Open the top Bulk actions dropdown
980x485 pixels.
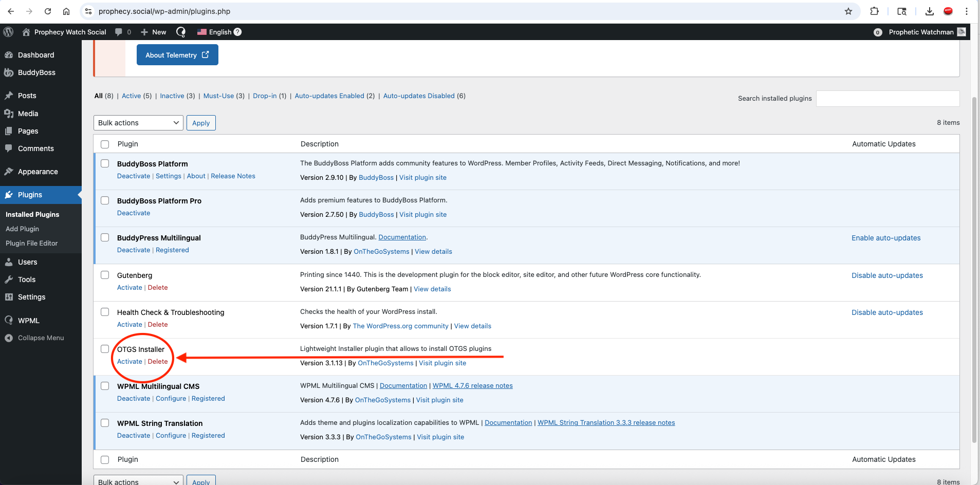click(x=138, y=123)
